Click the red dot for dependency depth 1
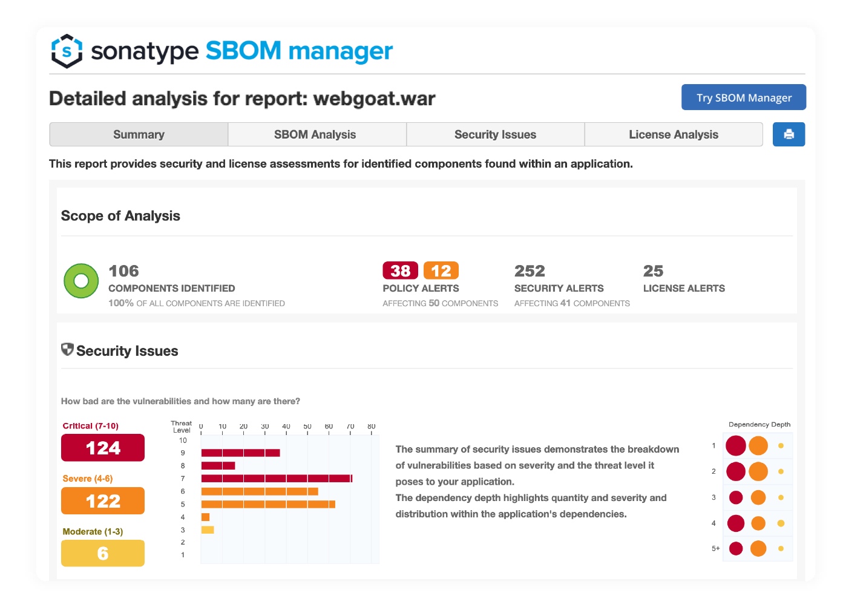Viewport: 843px width, 616px height. pos(736,445)
